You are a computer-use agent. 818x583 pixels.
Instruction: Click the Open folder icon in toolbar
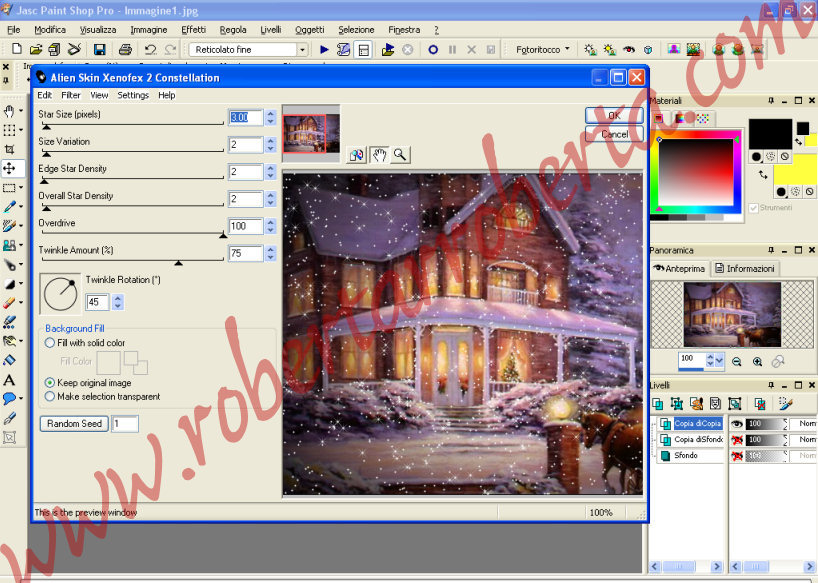(x=35, y=50)
